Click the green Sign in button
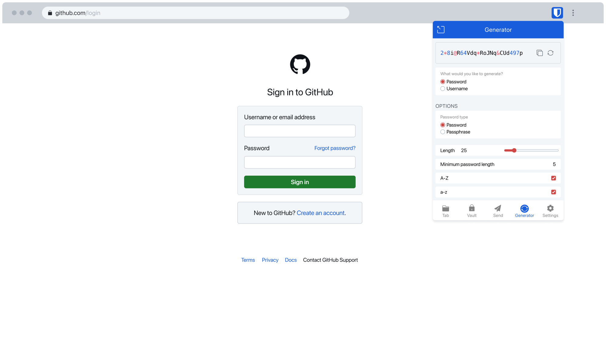Screen dimensions: 606x364 click(300, 182)
